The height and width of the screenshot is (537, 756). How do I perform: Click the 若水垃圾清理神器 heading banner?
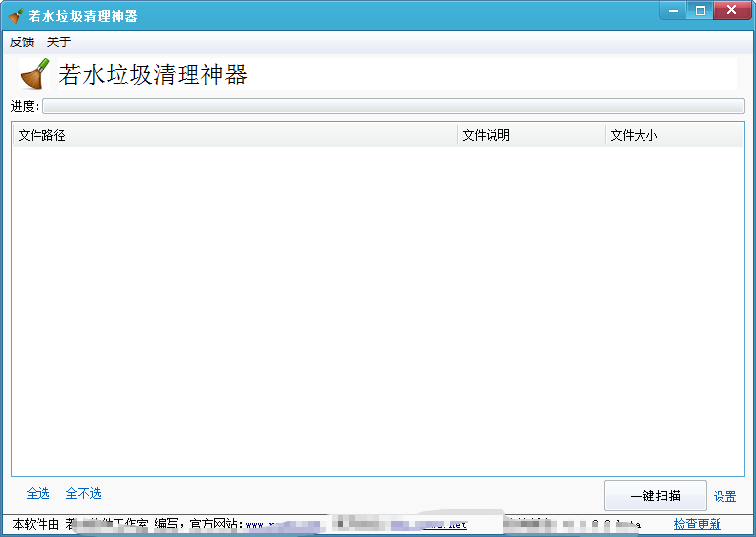click(398, 74)
